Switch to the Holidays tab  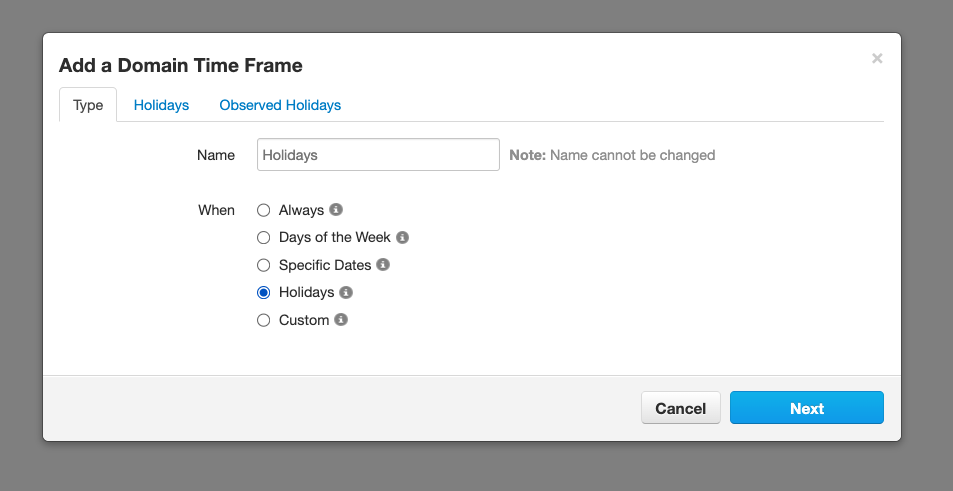point(161,105)
